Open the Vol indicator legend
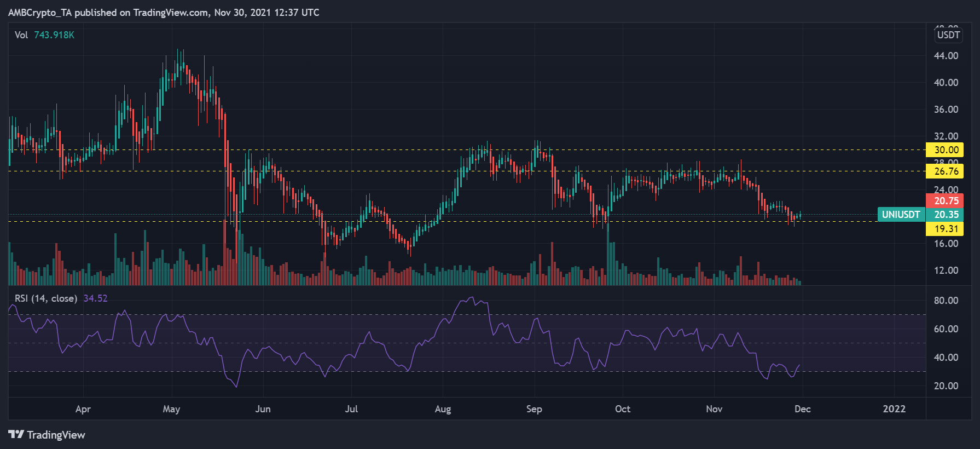980x449 pixels. (21, 35)
